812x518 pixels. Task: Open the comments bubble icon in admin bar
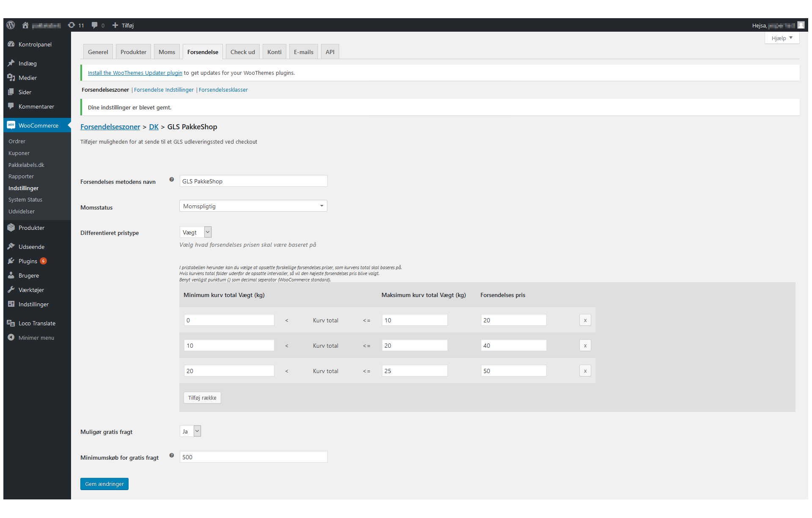click(95, 25)
